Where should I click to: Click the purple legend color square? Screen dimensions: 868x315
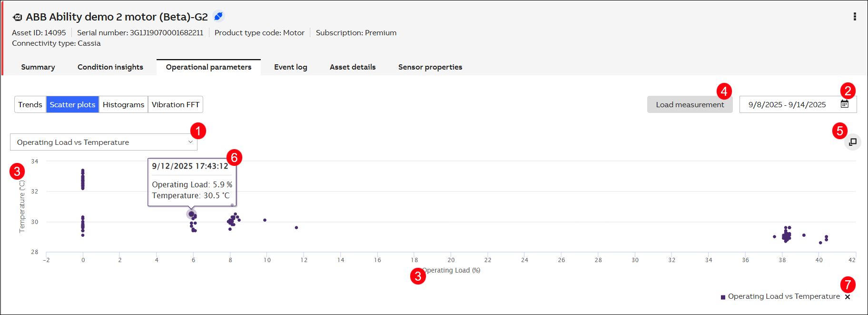coord(723,297)
